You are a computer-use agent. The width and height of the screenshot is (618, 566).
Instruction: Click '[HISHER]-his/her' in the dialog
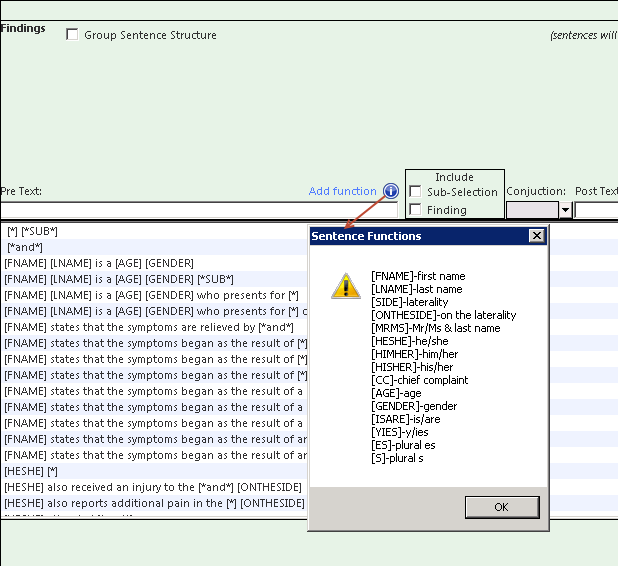412,367
